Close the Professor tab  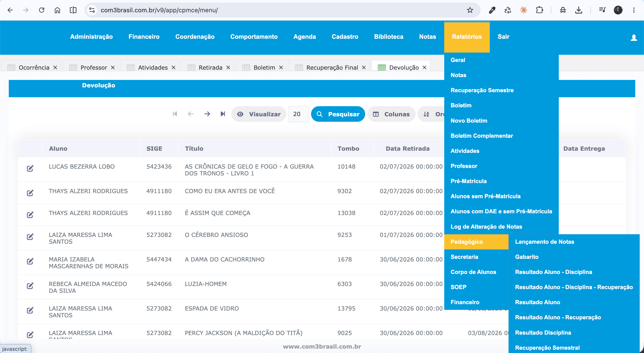[113, 67]
